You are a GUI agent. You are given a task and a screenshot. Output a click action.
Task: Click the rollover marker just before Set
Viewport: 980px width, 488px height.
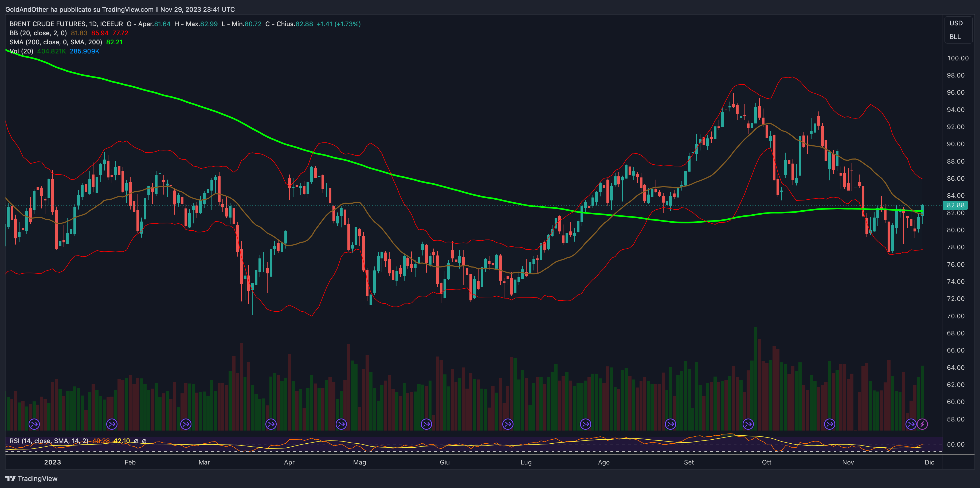[670, 424]
